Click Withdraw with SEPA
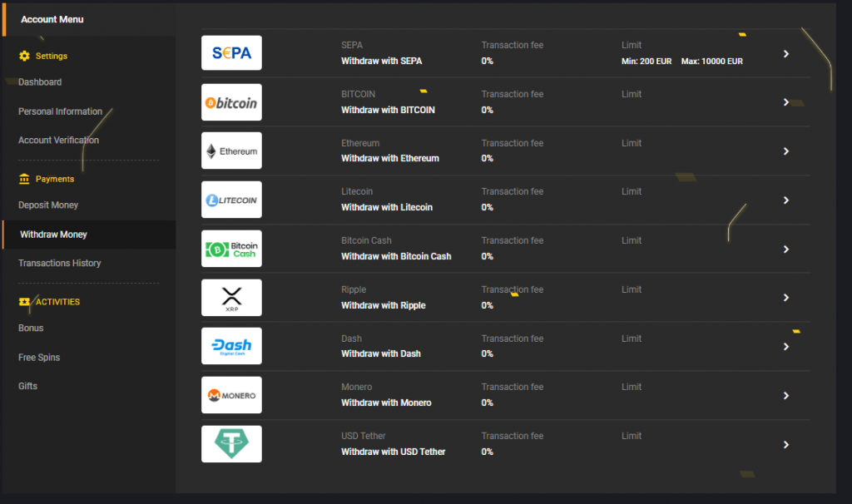 click(x=381, y=61)
